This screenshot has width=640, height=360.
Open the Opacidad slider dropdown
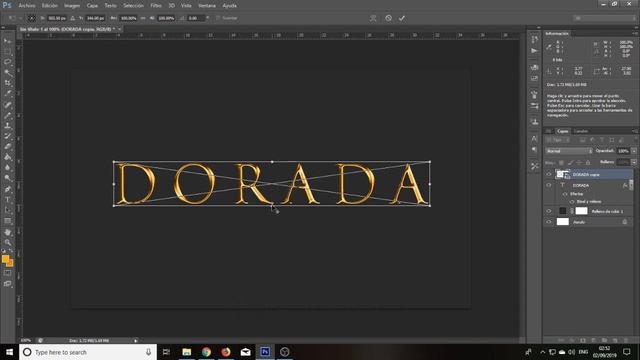coord(634,151)
